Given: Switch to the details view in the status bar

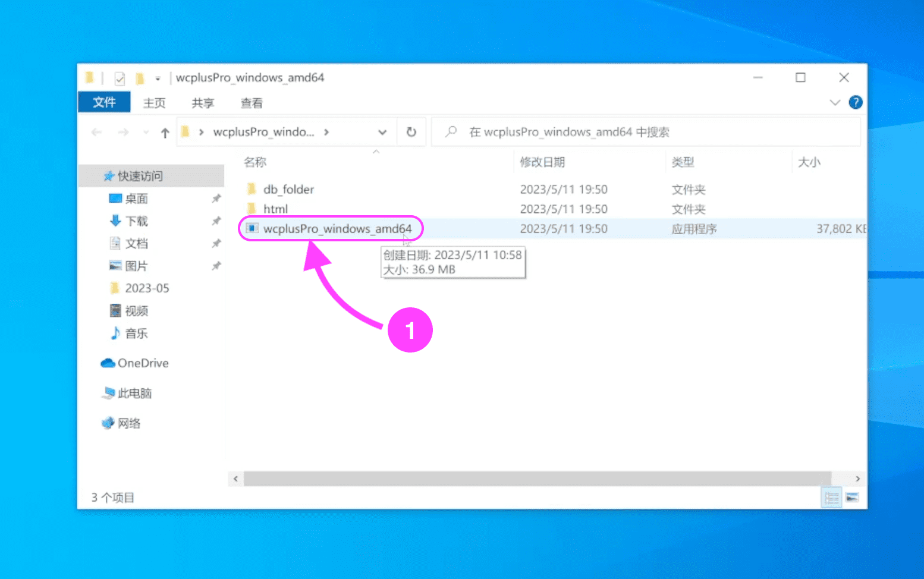Looking at the screenshot, I should coord(831,497).
